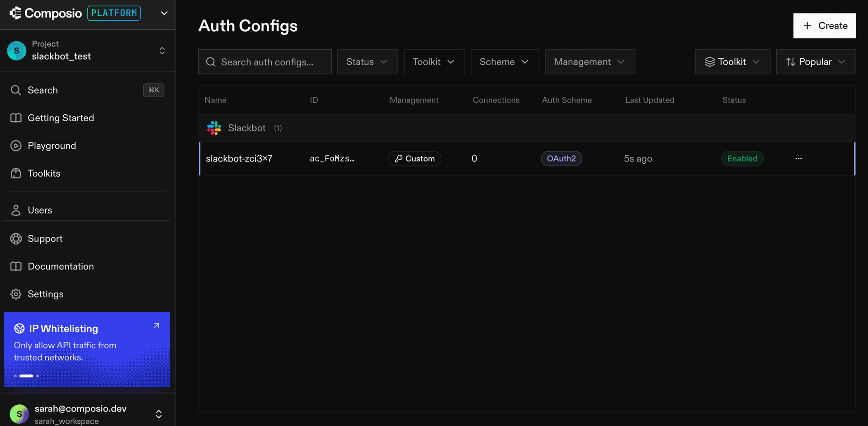Open the Scheme filter dropdown
Viewport: 868px width, 426px height.
(x=505, y=62)
